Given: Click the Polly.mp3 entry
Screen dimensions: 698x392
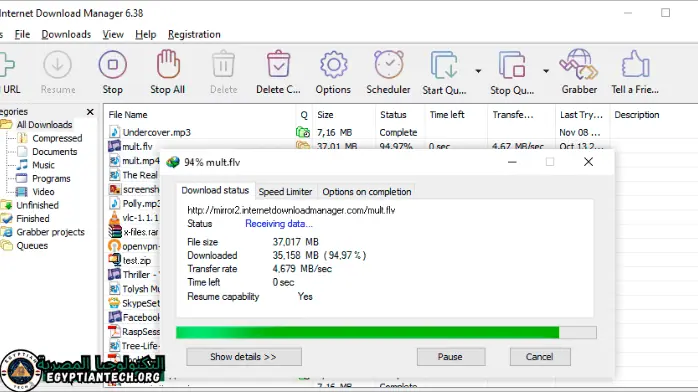Looking at the screenshot, I should coord(141,203).
